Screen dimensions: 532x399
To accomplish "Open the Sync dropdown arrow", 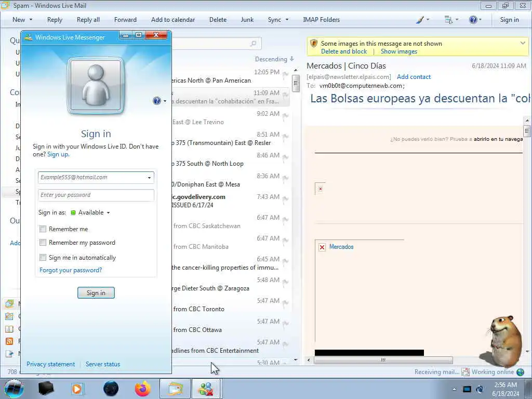I will [x=287, y=20].
